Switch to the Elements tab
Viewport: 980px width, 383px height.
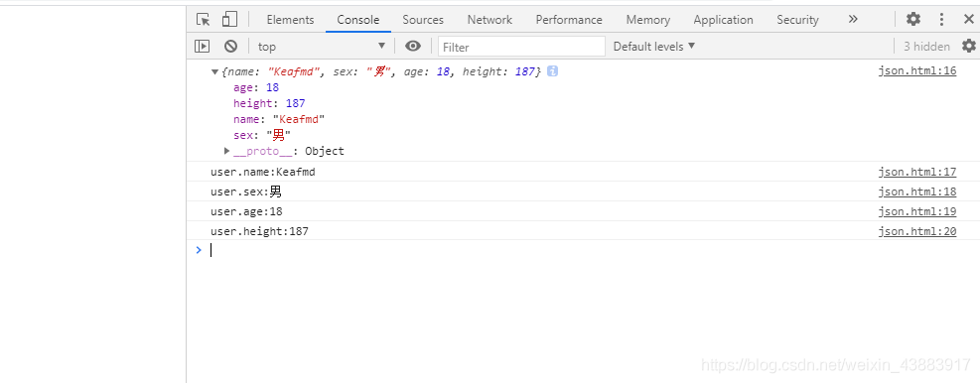tap(290, 20)
